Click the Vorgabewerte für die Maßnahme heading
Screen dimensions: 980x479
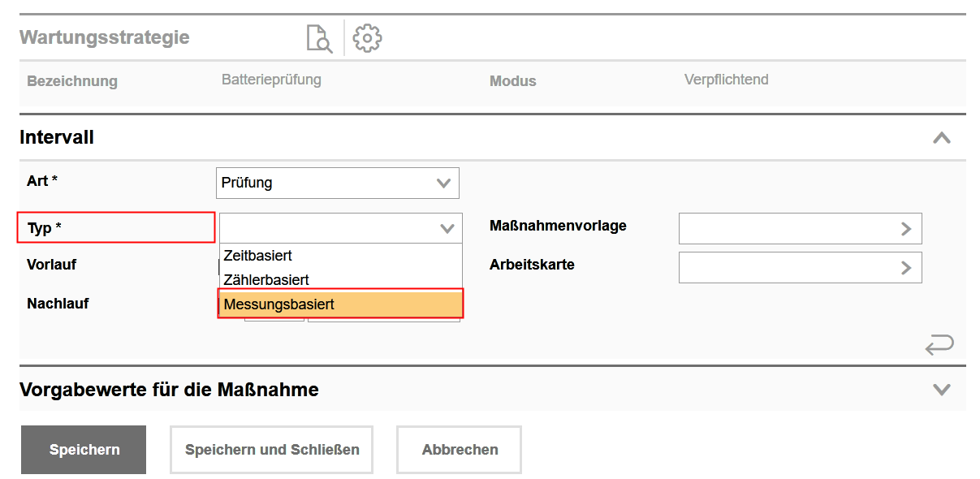click(169, 390)
